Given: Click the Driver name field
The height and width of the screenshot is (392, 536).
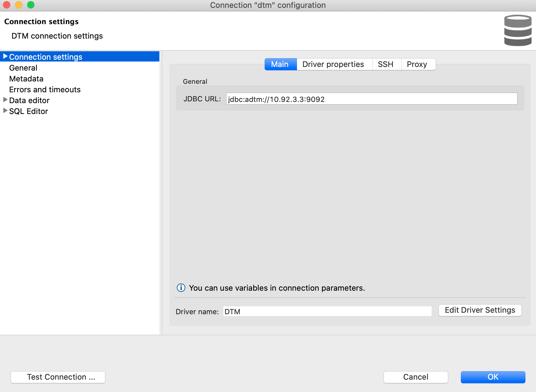Looking at the screenshot, I should (x=327, y=311).
